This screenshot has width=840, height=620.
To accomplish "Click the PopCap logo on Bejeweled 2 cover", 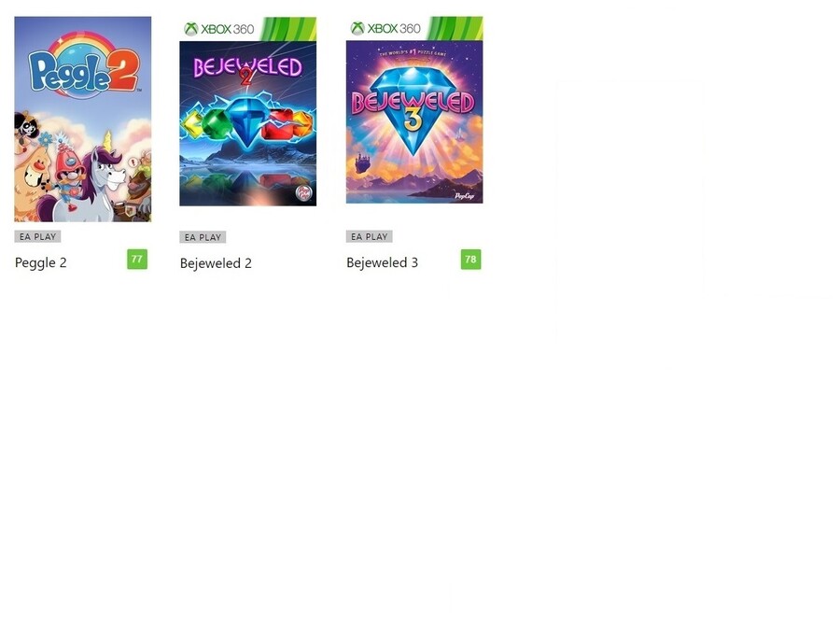I will pyautogui.click(x=303, y=193).
